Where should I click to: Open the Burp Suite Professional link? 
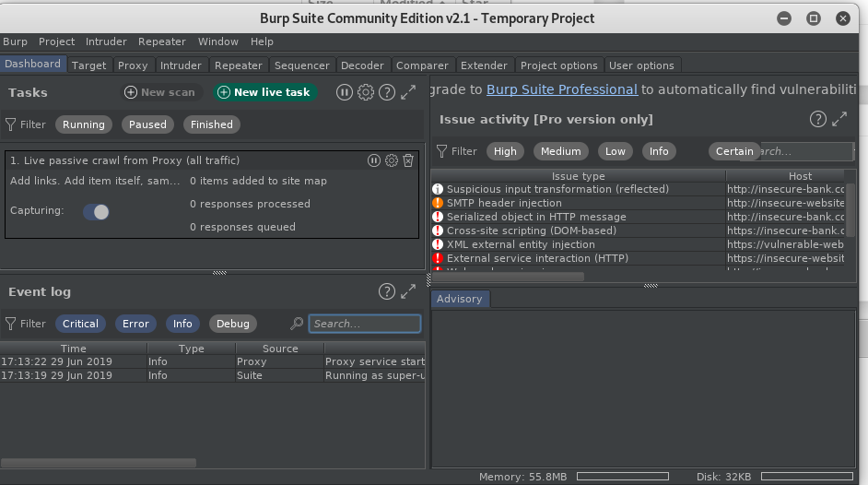pos(562,89)
